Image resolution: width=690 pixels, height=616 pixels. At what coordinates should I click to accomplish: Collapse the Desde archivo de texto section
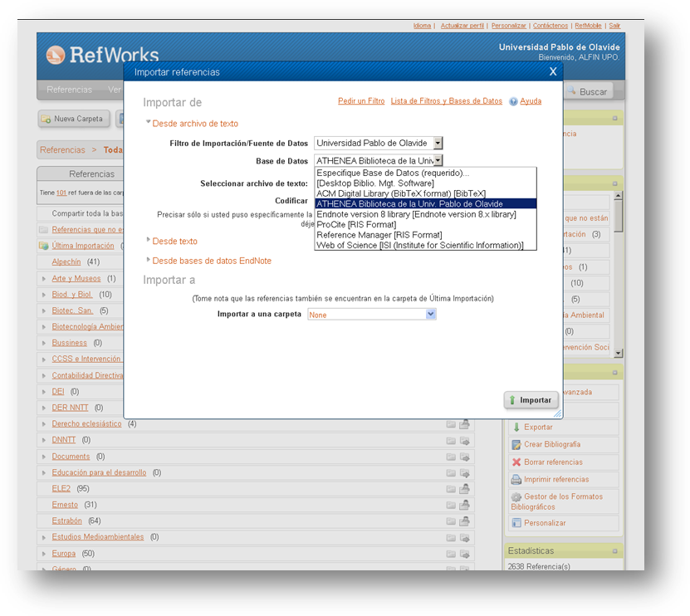(x=149, y=123)
